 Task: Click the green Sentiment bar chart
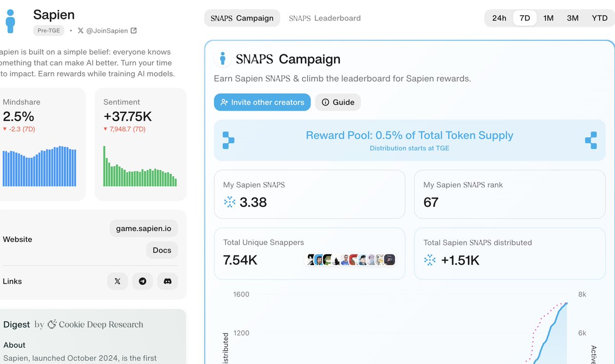[140, 166]
